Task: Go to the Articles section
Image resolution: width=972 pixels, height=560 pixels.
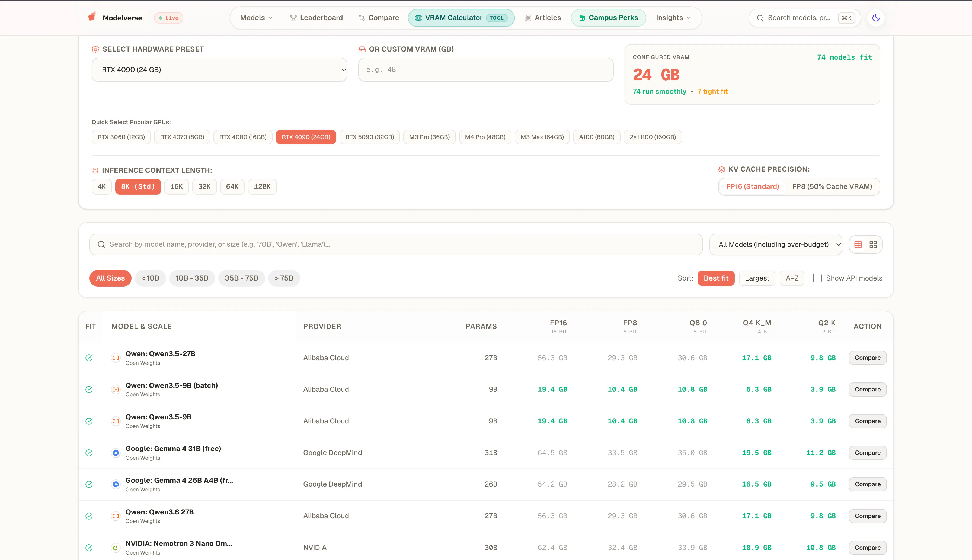Action: coord(543,18)
